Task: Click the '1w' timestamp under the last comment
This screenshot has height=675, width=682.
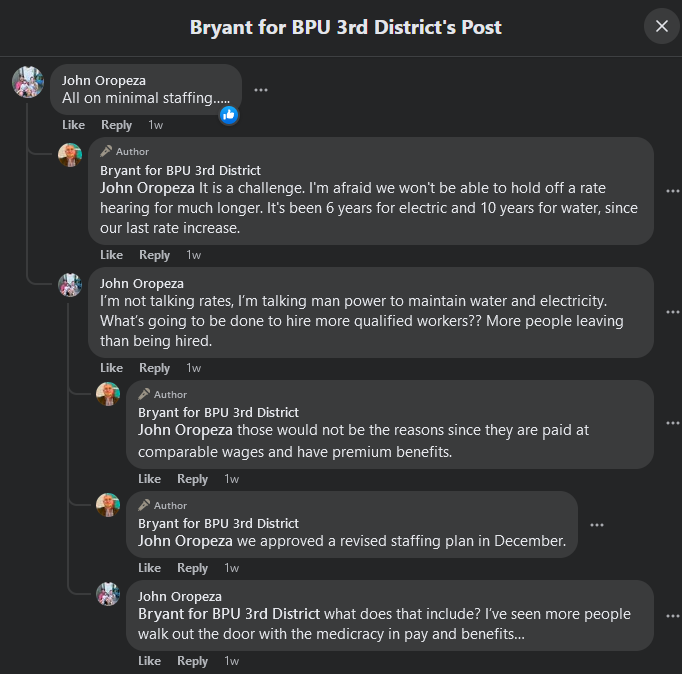Action: (231, 661)
